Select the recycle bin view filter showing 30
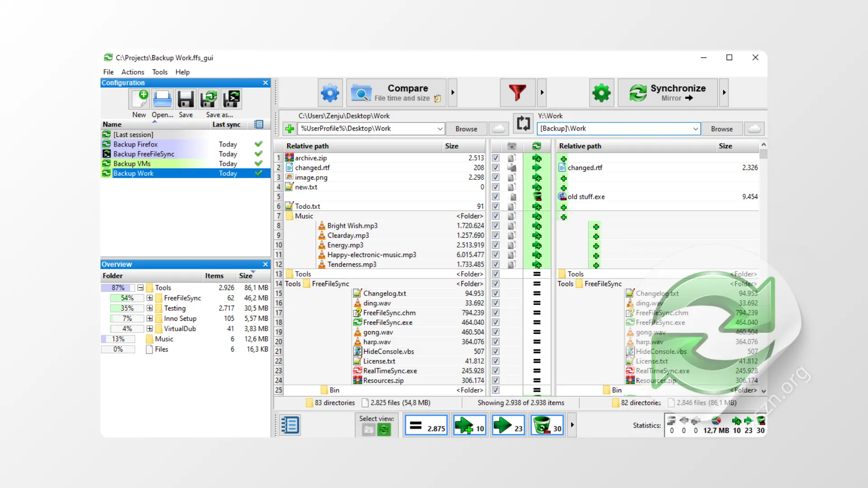868x488 pixels. coord(547,425)
